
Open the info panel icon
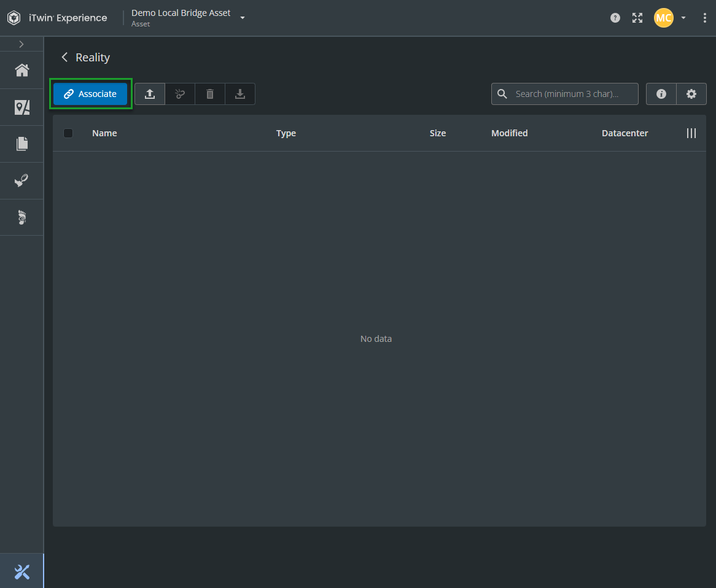coord(661,93)
